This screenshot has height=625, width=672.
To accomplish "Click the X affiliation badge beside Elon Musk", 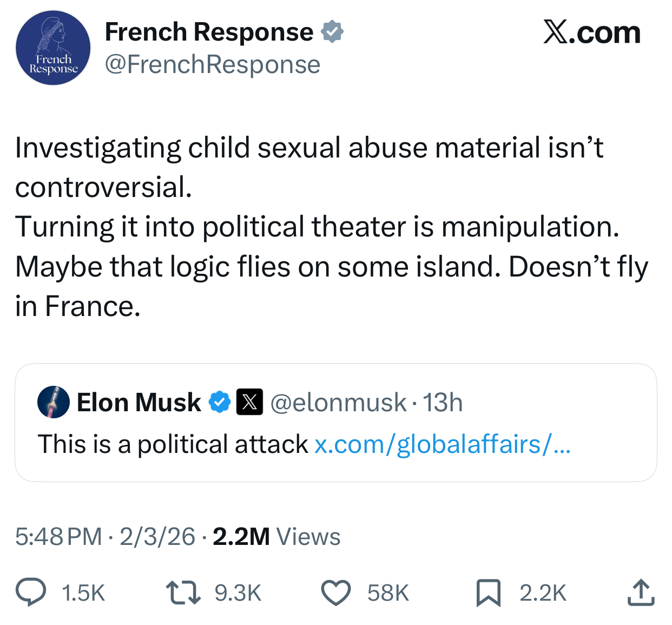I will click(x=249, y=403).
